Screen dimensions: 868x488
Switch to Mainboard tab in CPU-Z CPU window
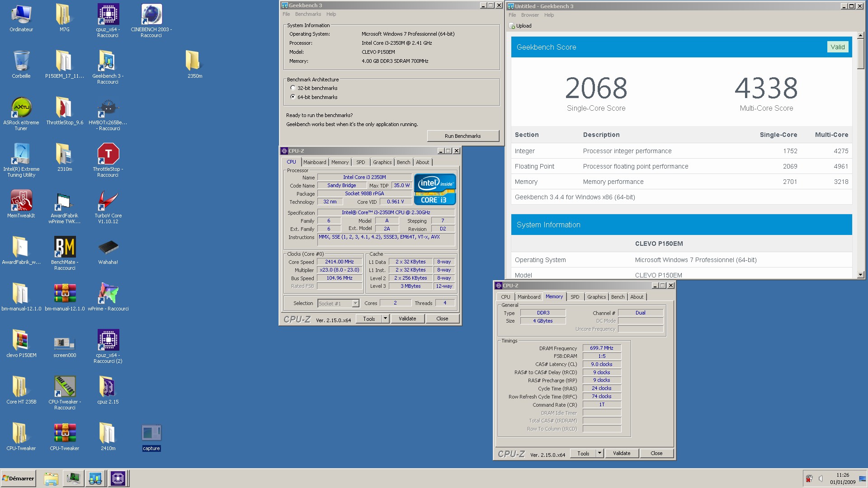click(315, 162)
